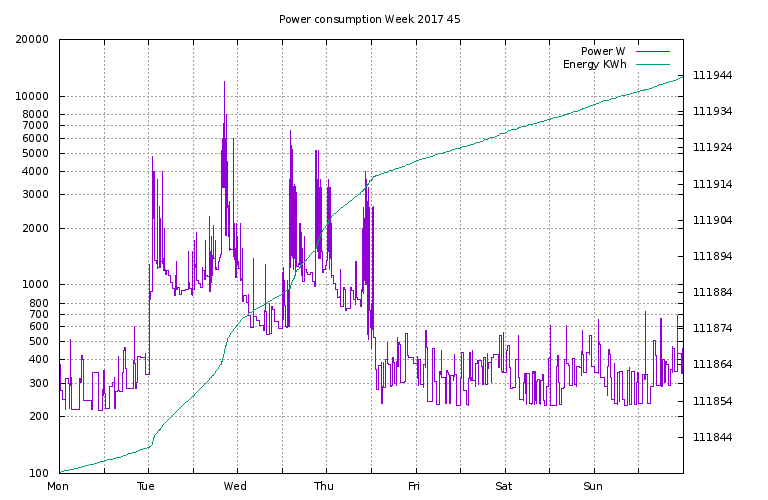
Task: Click the 'Thu' x-axis label
Action: pos(324,486)
